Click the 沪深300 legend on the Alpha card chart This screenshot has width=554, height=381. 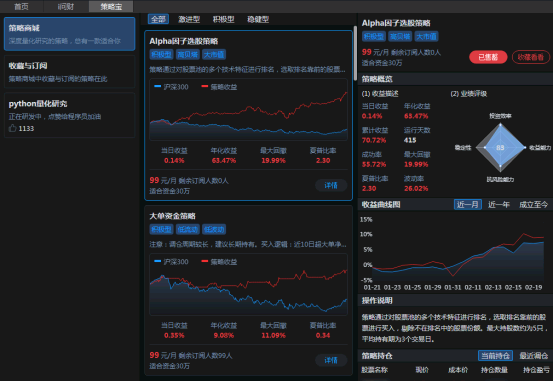point(171,87)
